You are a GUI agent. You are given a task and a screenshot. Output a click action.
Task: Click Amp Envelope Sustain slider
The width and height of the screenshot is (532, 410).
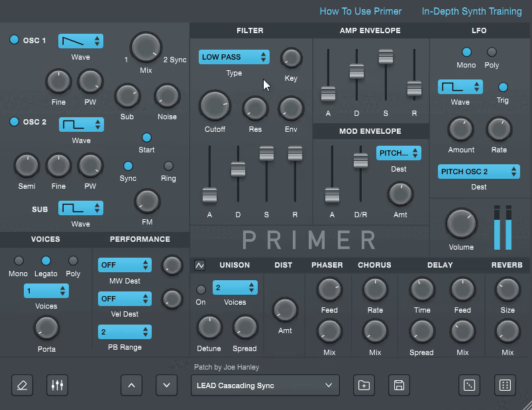[x=386, y=57]
